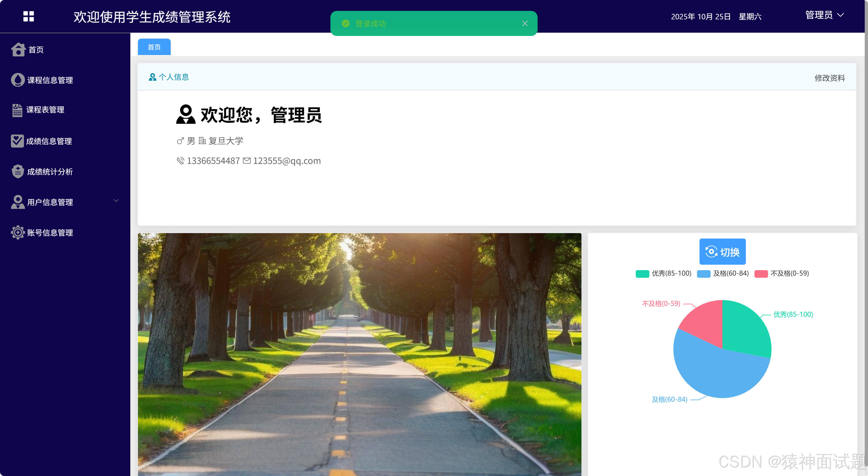
Task: Select the home icon in the sidebar
Action: [18, 49]
